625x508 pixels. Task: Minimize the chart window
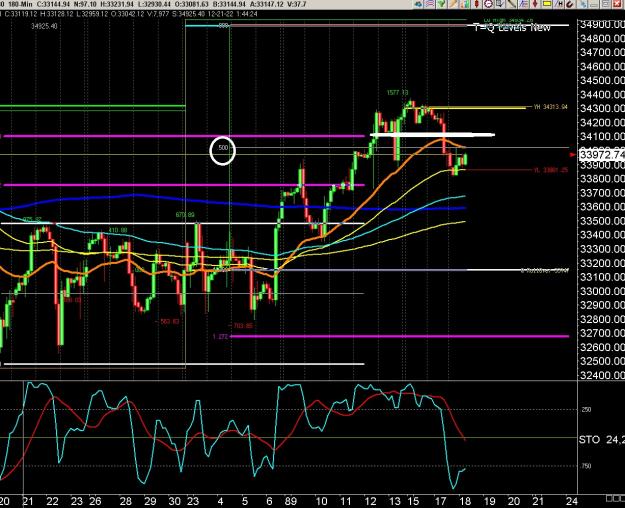coord(594,4)
